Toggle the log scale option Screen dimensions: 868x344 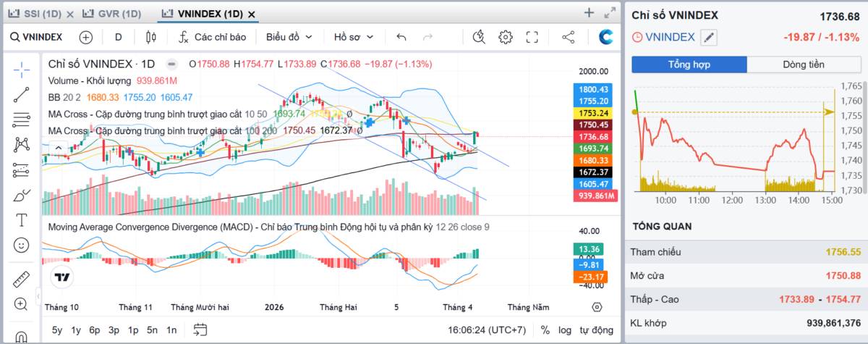[564, 330]
